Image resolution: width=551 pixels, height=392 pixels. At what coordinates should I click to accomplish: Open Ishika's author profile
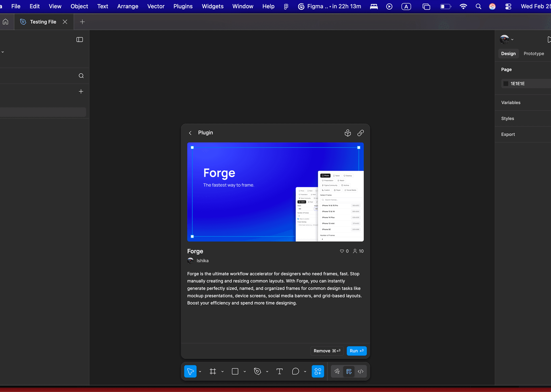click(x=198, y=261)
